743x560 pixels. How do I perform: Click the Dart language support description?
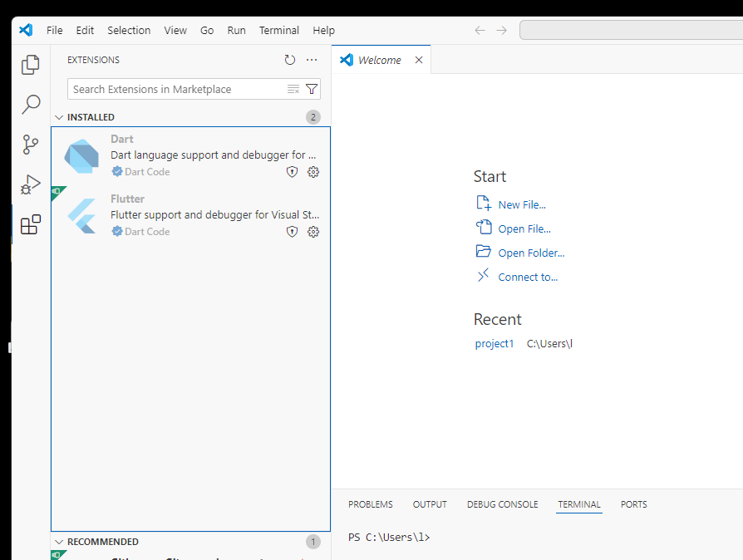click(214, 155)
